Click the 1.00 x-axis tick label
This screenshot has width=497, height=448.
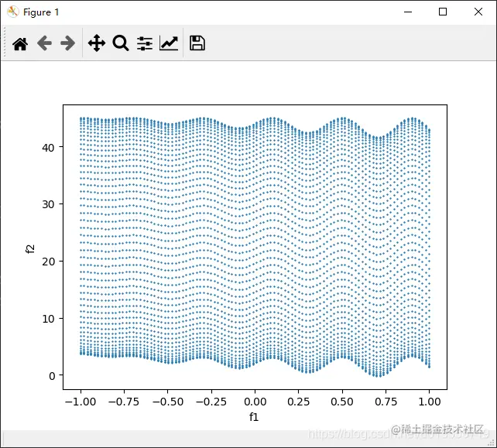[x=430, y=402]
